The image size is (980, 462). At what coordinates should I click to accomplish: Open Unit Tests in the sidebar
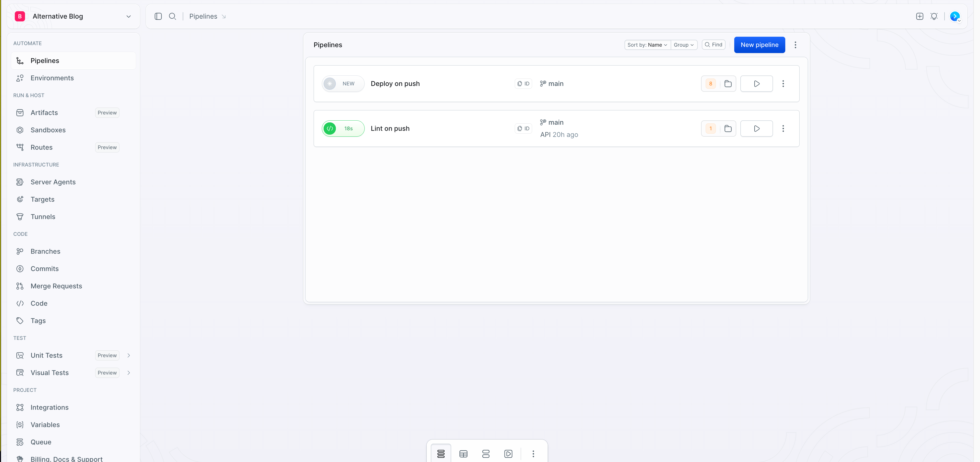pos(46,355)
